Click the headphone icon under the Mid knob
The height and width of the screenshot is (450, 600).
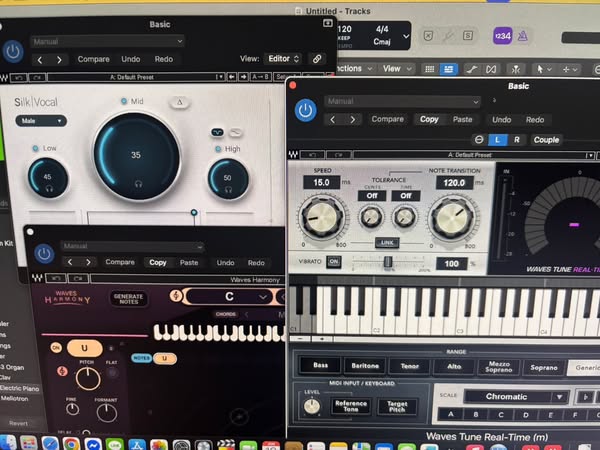[137, 184]
